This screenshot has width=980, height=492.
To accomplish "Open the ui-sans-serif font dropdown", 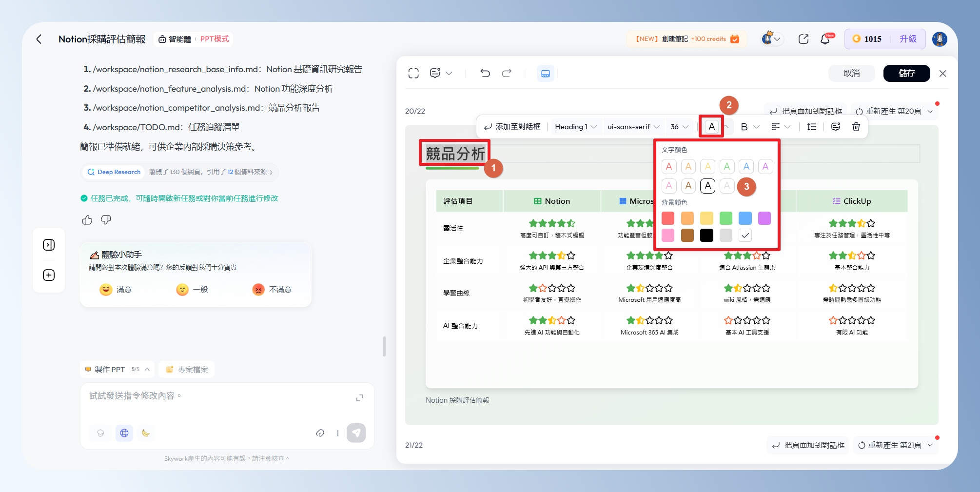I will pos(633,127).
